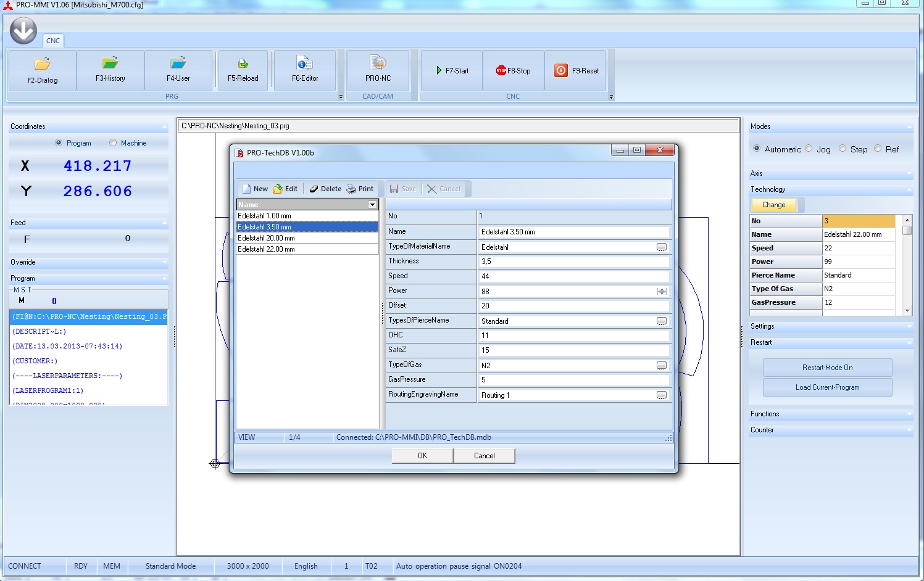
Task: Switch mode to Jog
Action: [x=809, y=149]
